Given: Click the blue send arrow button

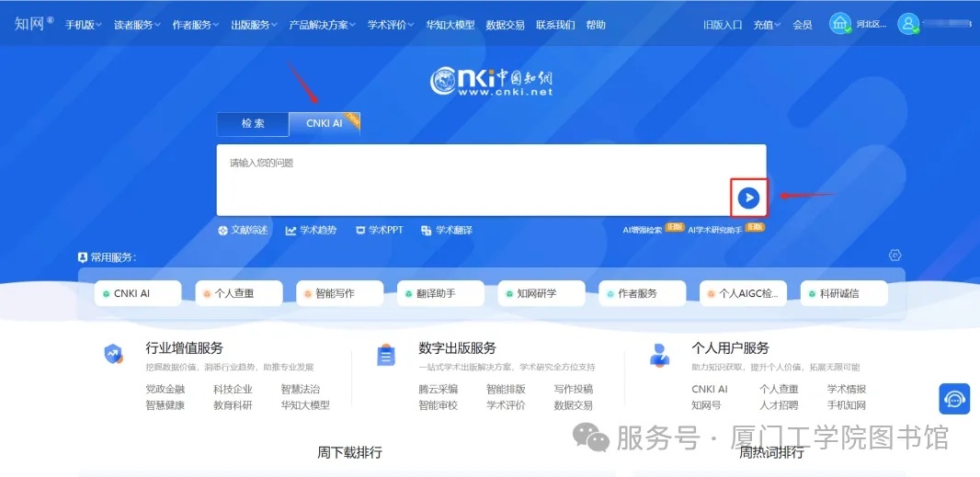Looking at the screenshot, I should [749, 198].
